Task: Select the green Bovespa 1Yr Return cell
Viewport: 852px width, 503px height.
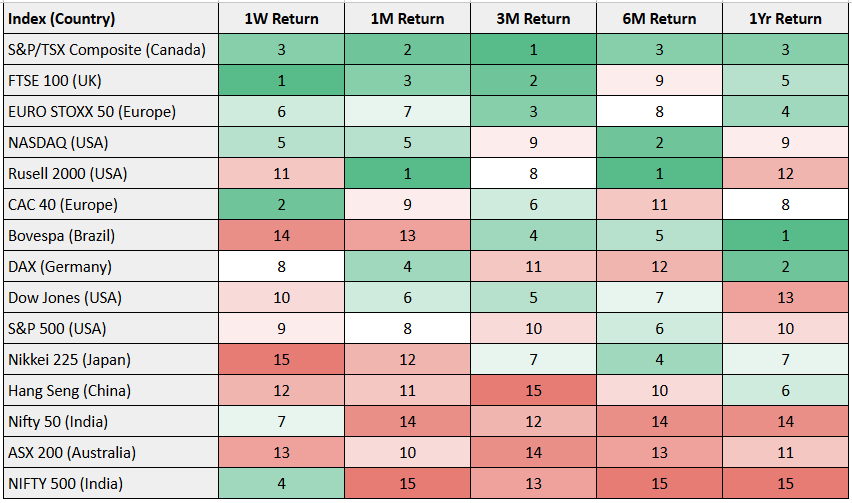Action: click(785, 236)
